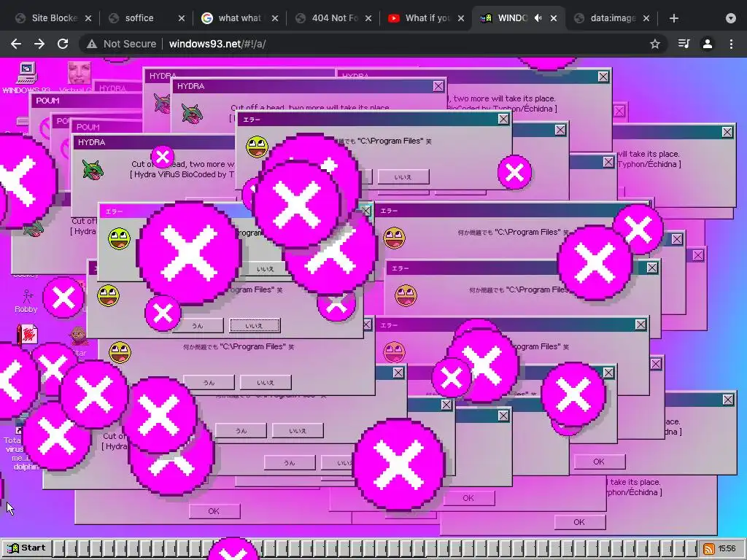Image resolution: width=747 pixels, height=560 pixels.
Task: Open the Chrome three-dot menu
Action: coord(731,44)
